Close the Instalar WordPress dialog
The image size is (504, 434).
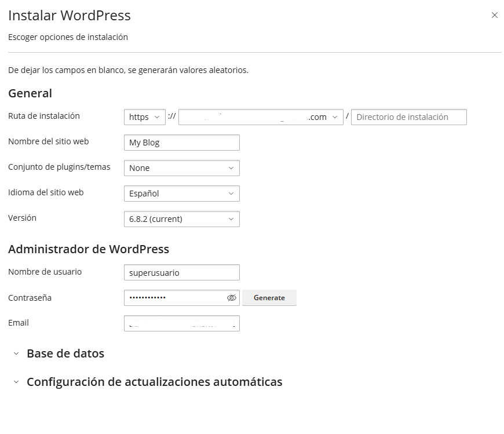click(494, 16)
